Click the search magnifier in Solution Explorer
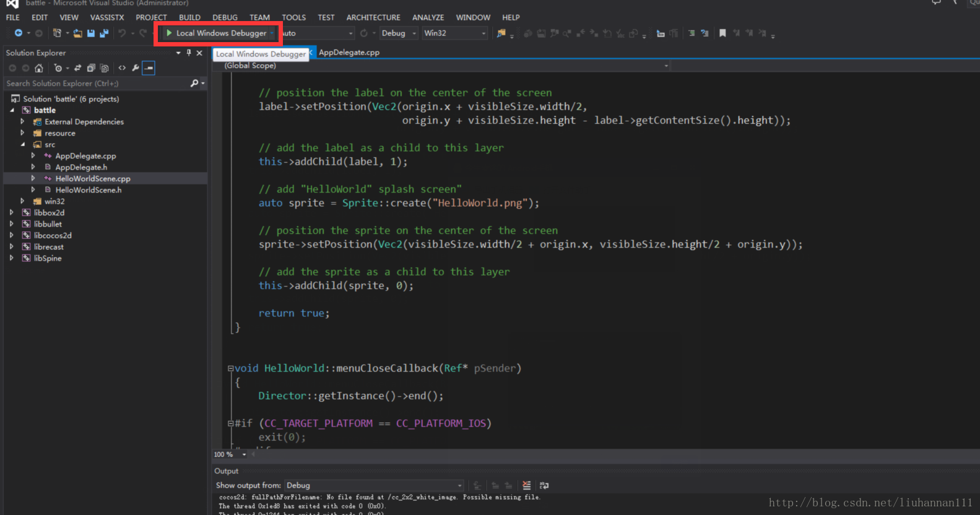The image size is (980, 515). (x=194, y=83)
